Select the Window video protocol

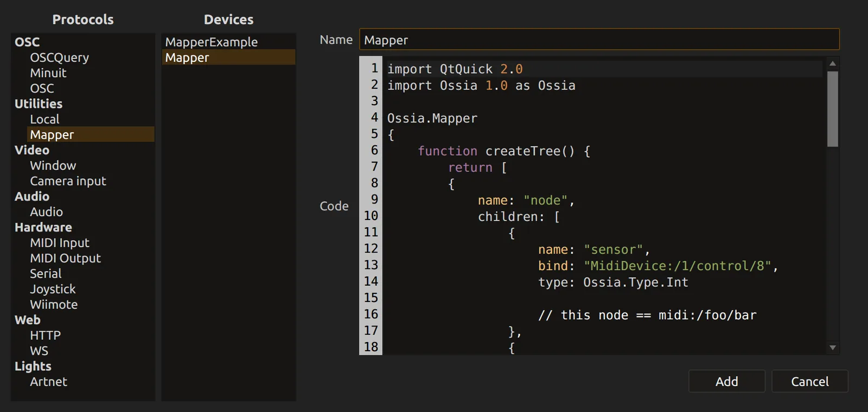click(x=53, y=165)
